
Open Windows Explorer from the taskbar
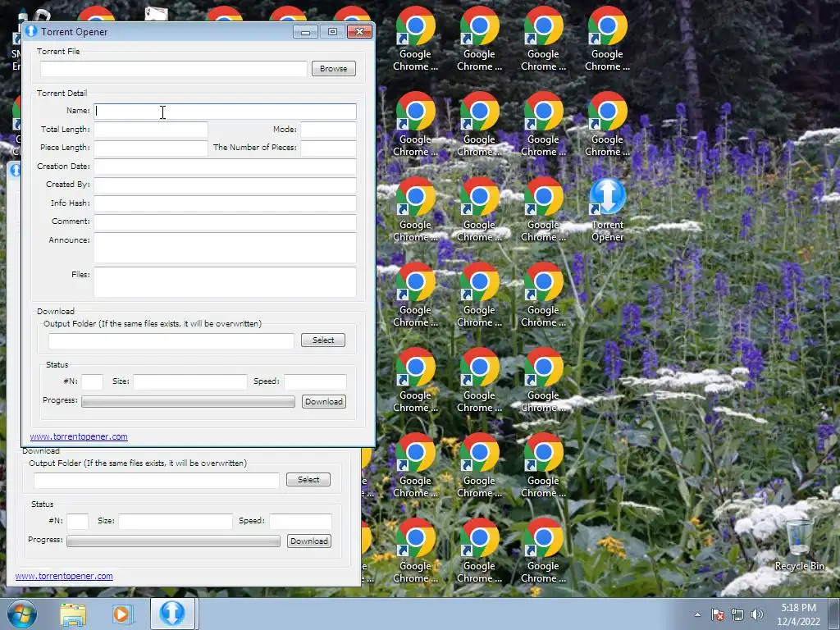pos(73,614)
